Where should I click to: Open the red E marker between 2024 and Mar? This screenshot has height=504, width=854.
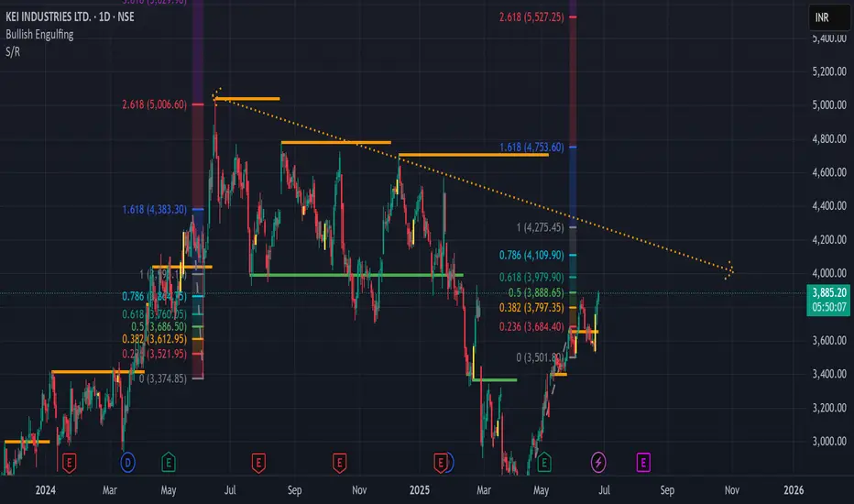(x=69, y=463)
